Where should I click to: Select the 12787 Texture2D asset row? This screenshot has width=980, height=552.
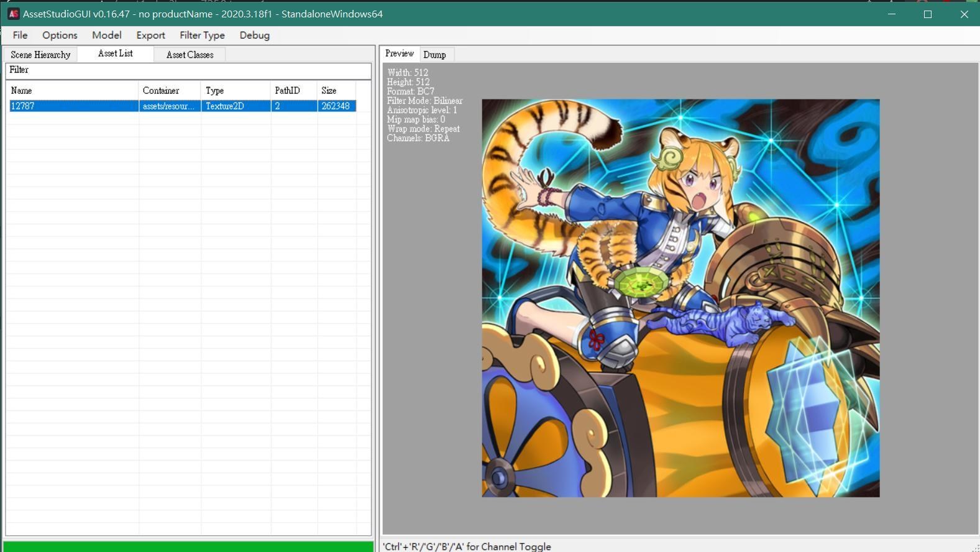point(73,106)
